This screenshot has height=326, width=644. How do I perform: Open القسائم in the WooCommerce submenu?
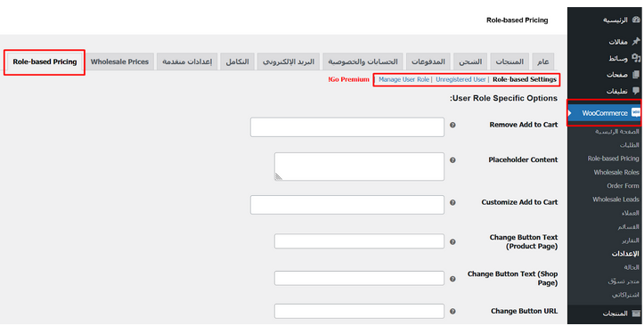tap(628, 226)
